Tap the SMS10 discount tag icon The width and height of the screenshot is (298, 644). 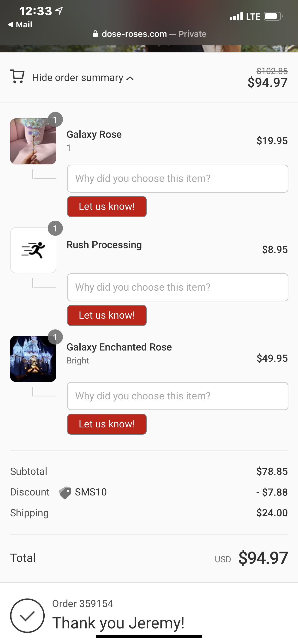point(65,493)
